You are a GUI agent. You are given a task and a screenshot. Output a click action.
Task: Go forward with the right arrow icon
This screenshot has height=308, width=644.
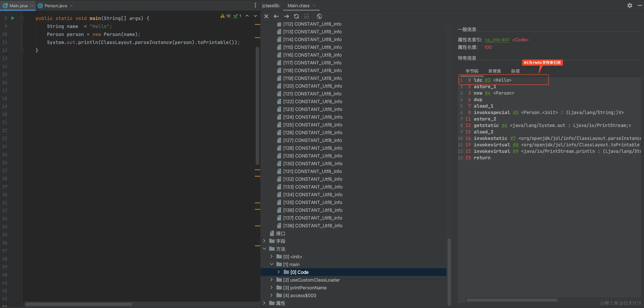click(286, 16)
